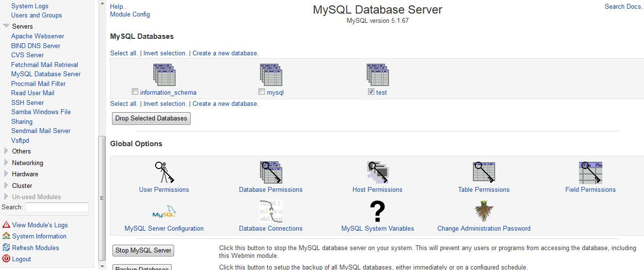The image size is (644, 270).
Task: Click Stop MySQL Server button
Action: (144, 251)
